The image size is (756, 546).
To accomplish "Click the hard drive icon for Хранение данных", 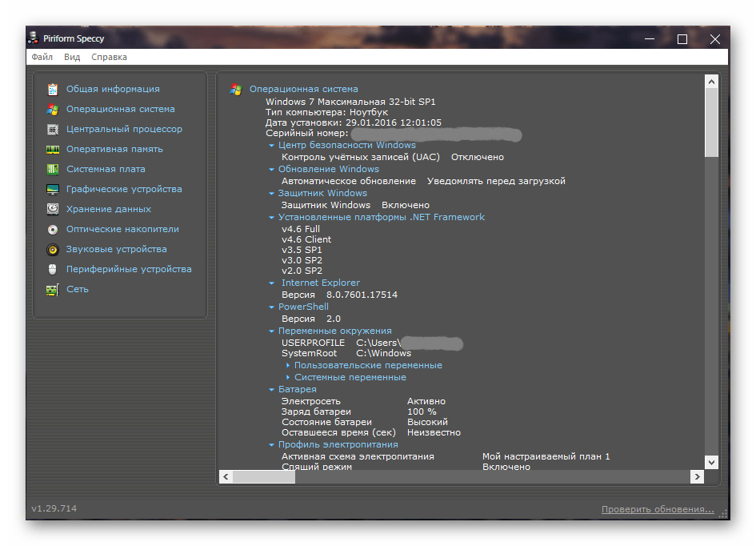I will (53, 209).
